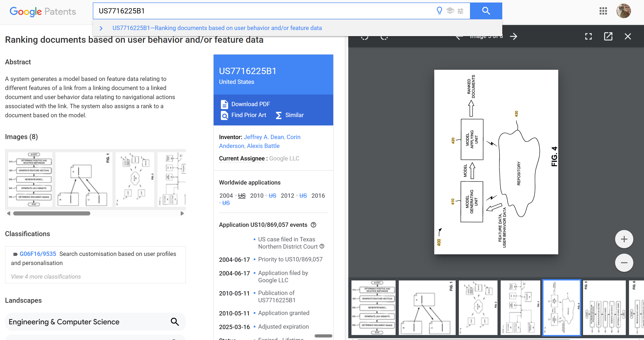Expand View 4 more classifications
Viewport: 644px width, 340px height.
(x=46, y=277)
